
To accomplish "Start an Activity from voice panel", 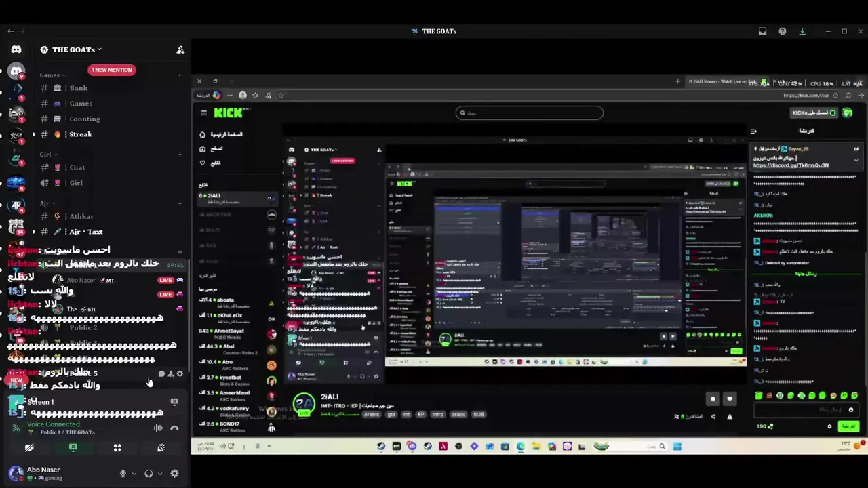I will 117,448.
